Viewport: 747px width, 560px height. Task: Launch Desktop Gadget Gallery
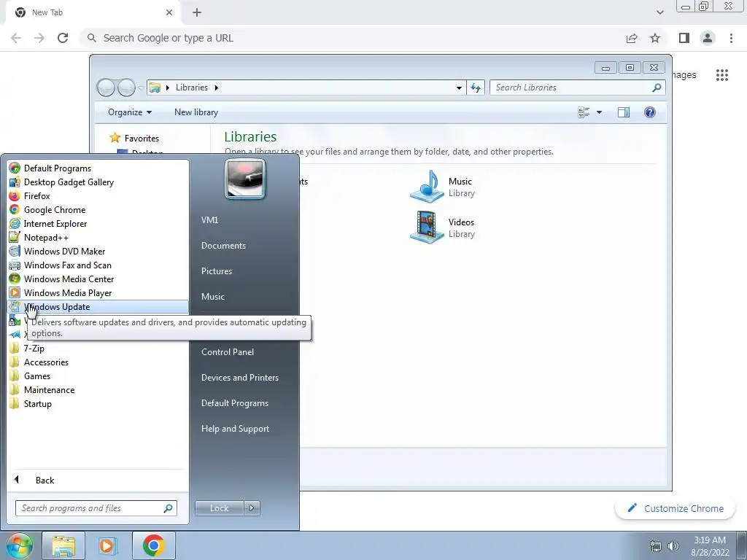coord(69,182)
